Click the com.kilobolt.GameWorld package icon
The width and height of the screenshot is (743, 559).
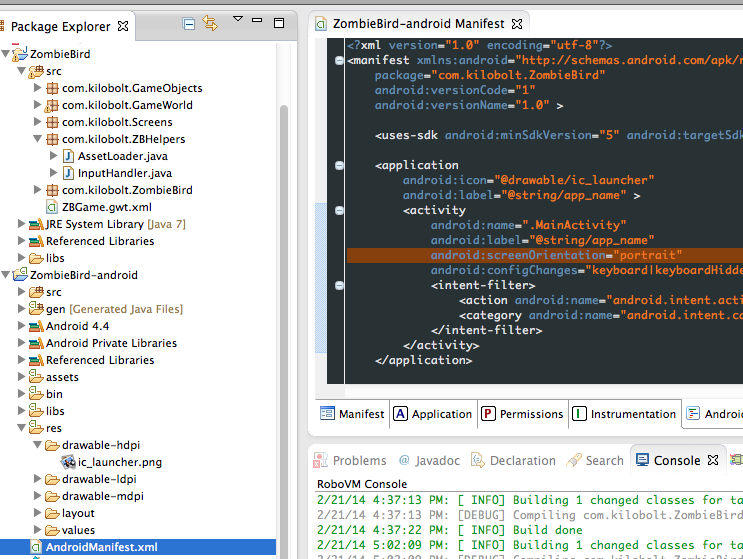[x=52, y=105]
